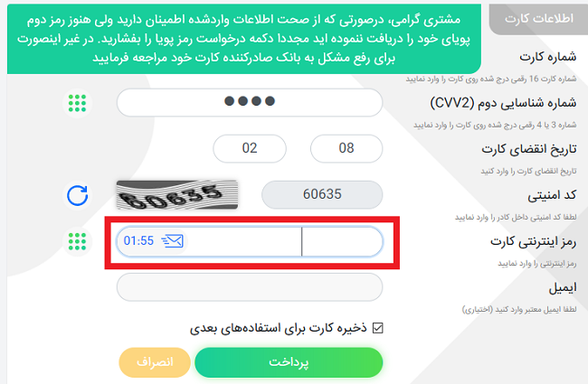Focus the CVV2 field with masked dots

[250, 103]
